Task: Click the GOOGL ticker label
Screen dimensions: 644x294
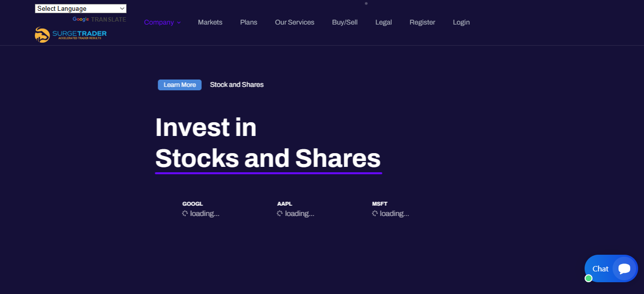Action: coord(192,204)
